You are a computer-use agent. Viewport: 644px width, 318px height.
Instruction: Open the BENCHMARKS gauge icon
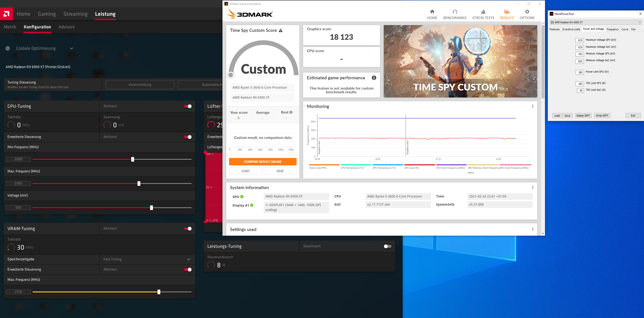pos(455,12)
